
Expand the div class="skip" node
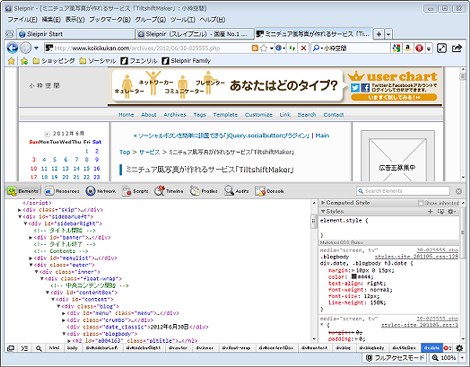click(20, 210)
